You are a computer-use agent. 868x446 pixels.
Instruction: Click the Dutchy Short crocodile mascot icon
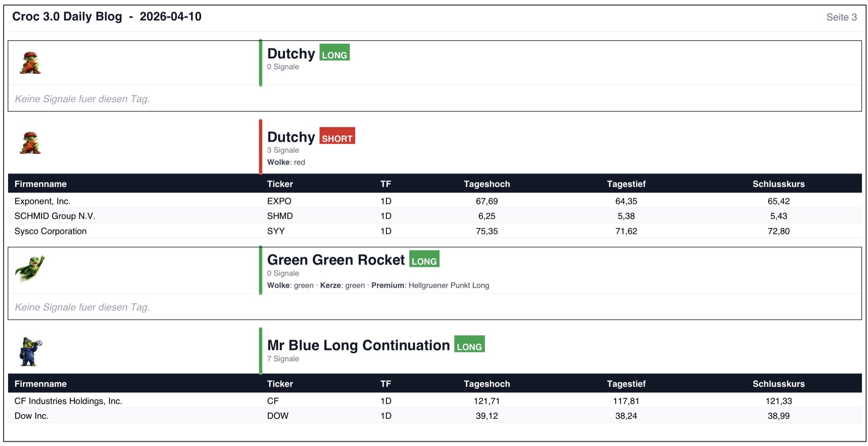(30, 143)
